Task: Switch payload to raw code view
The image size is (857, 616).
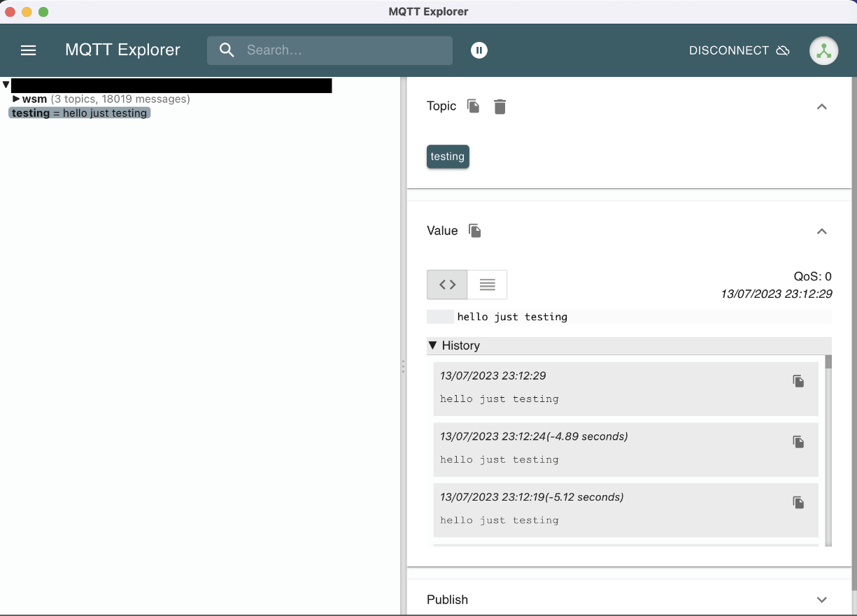Action: tap(446, 285)
